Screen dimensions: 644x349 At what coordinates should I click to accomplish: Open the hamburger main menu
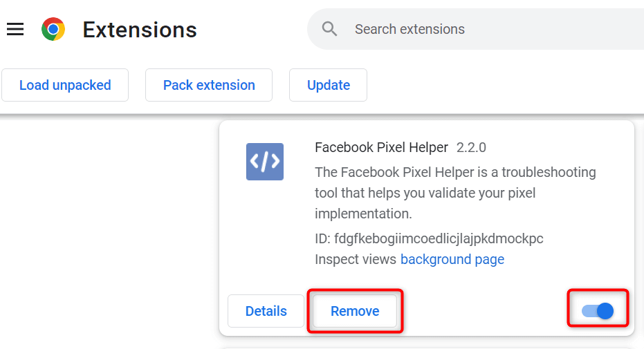coord(15,29)
